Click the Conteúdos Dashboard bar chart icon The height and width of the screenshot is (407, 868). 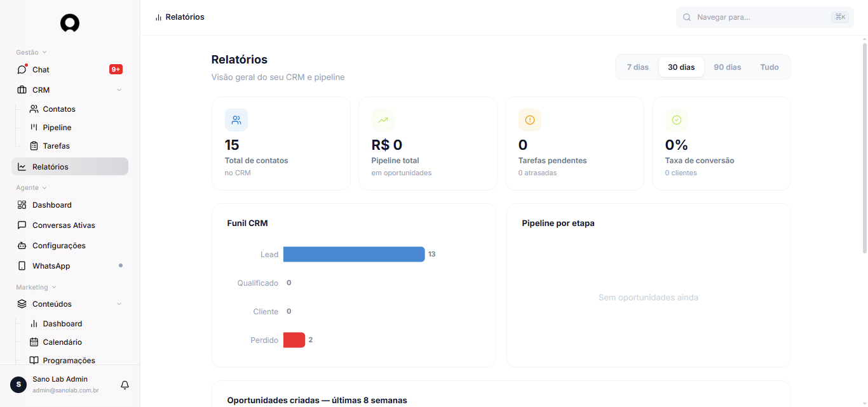34,323
